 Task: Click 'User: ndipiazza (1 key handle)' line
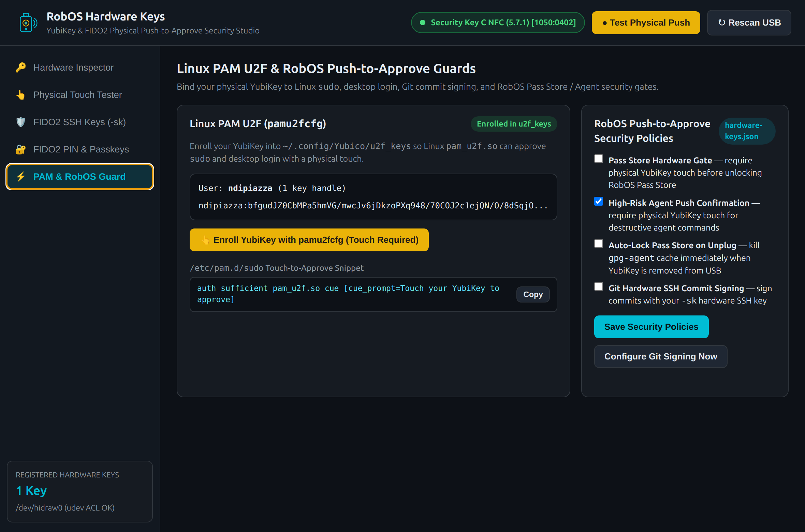[x=272, y=188]
